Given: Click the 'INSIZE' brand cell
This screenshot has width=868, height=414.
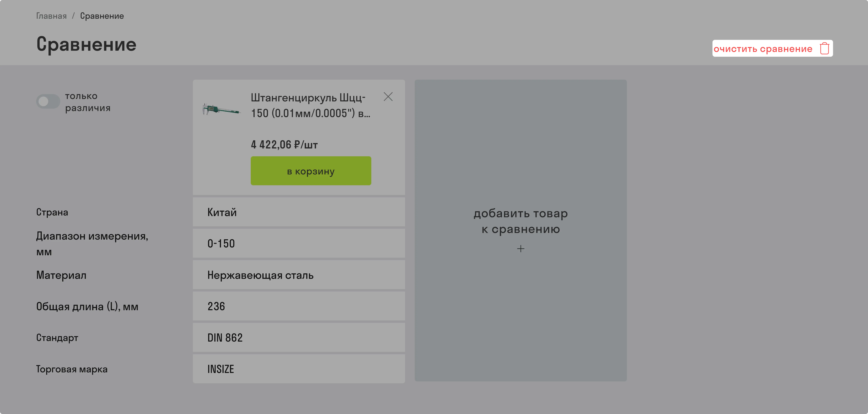Looking at the screenshot, I should 299,369.
